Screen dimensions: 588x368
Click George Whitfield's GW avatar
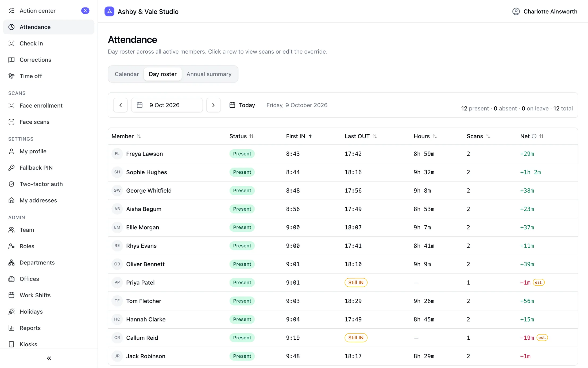(117, 191)
